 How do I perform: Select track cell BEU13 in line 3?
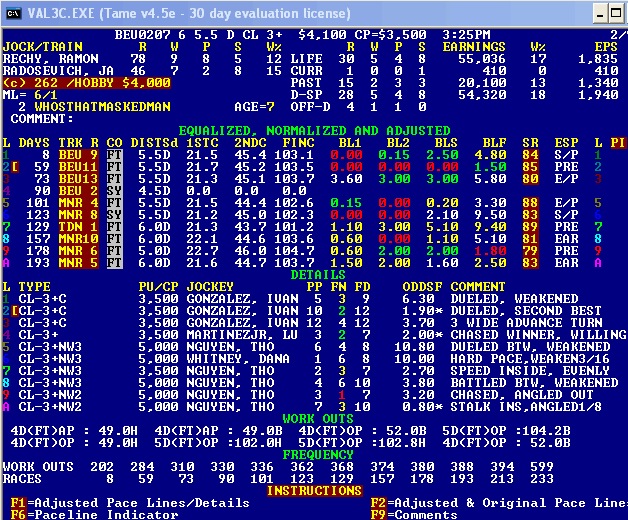pos(78,179)
